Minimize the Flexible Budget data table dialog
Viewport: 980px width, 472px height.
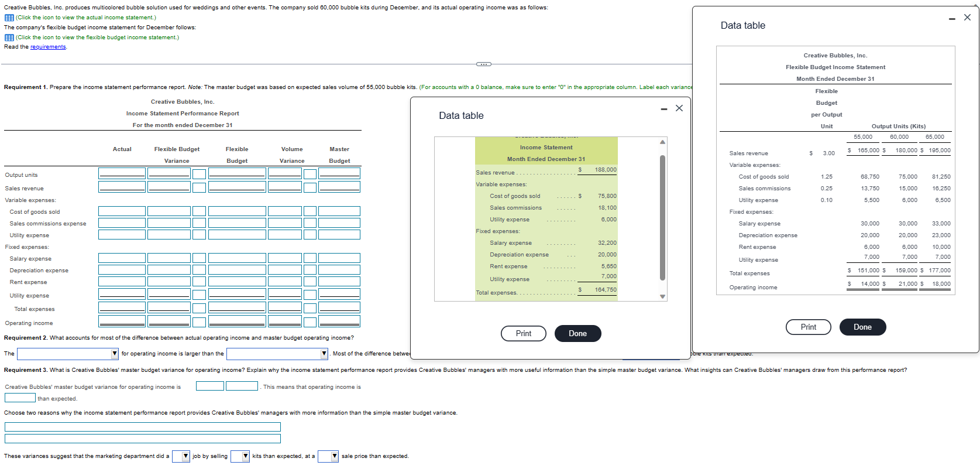pyautogui.click(x=952, y=18)
